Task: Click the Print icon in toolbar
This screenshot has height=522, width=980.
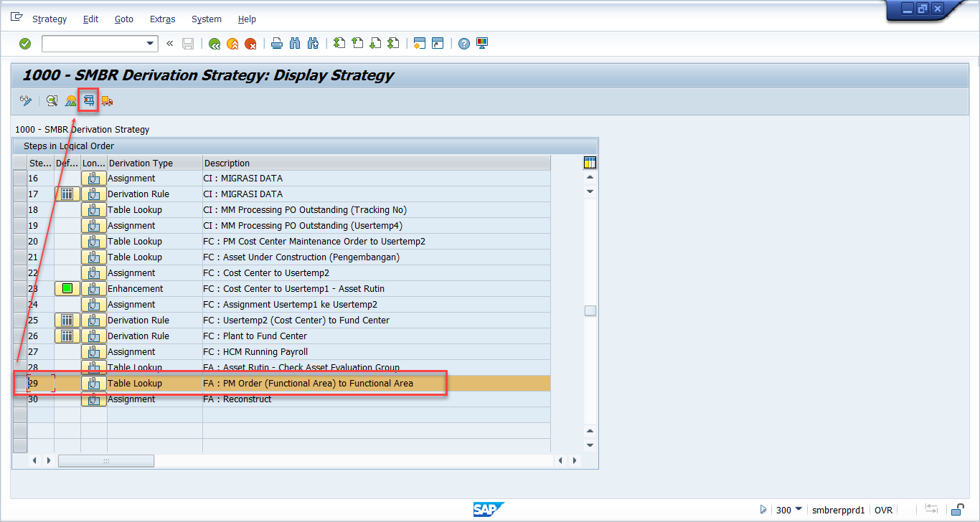Action: tap(277, 44)
